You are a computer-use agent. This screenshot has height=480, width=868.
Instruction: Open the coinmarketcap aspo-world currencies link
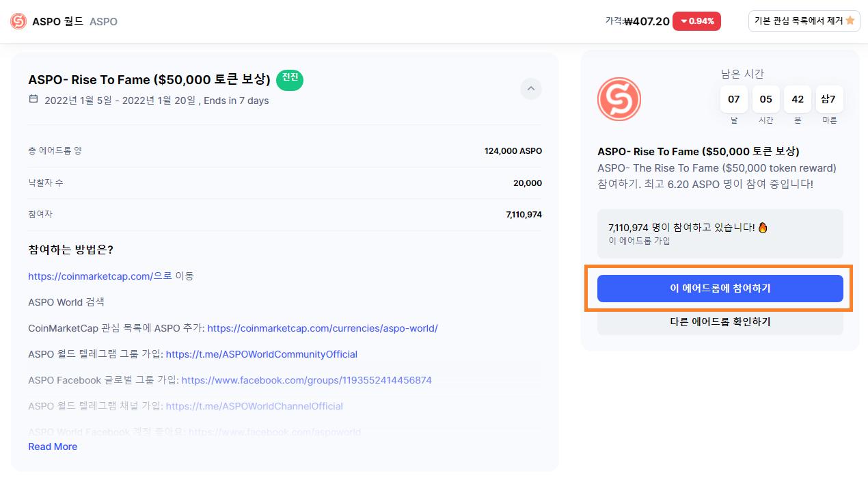[323, 328]
